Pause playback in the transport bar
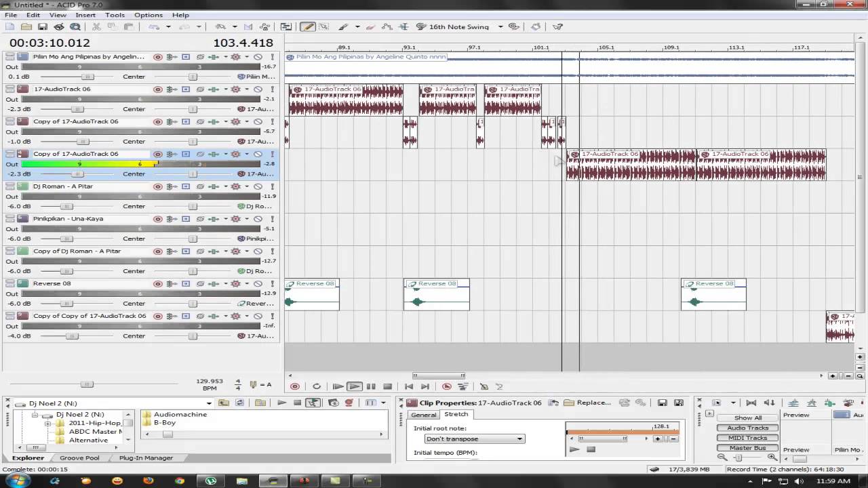The width and height of the screenshot is (868, 488). [371, 386]
